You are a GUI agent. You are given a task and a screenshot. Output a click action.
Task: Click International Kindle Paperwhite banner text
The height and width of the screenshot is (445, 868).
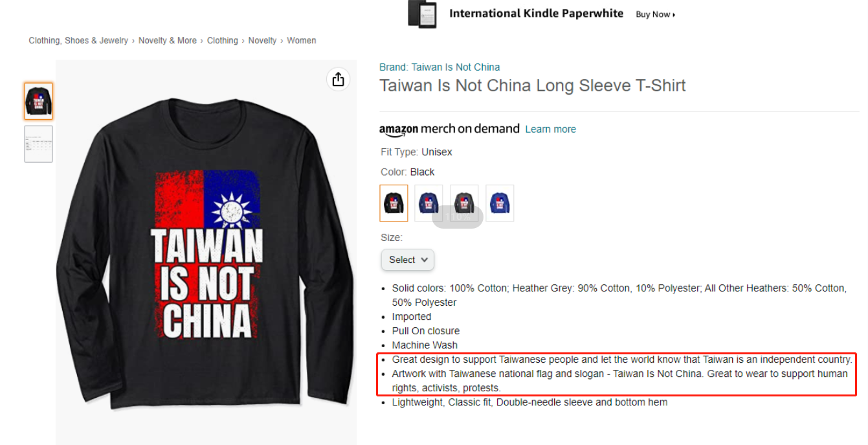click(x=536, y=14)
